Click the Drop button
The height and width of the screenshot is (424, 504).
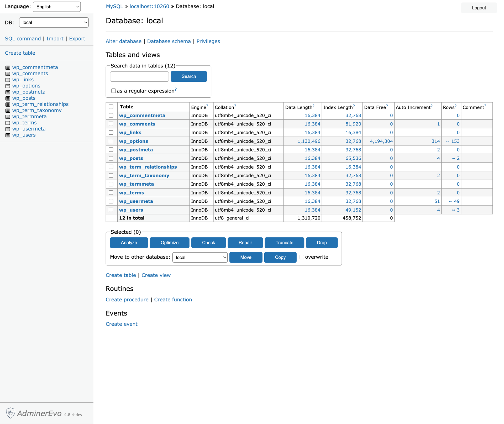click(322, 243)
